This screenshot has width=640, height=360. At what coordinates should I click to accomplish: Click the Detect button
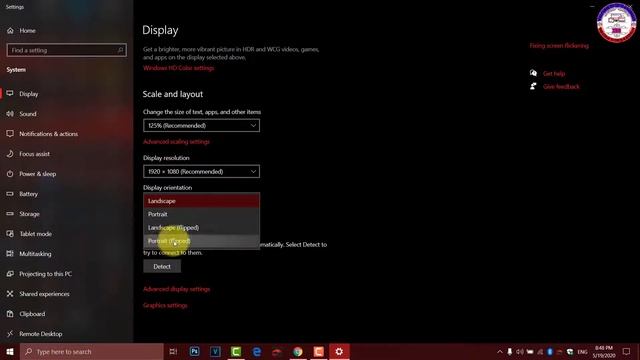click(162, 267)
